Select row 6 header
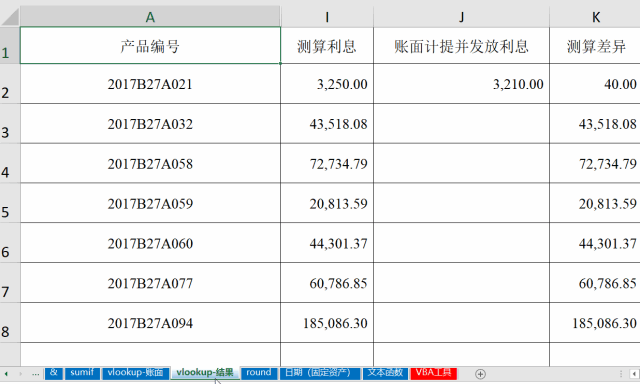The image size is (640, 384). [10, 243]
